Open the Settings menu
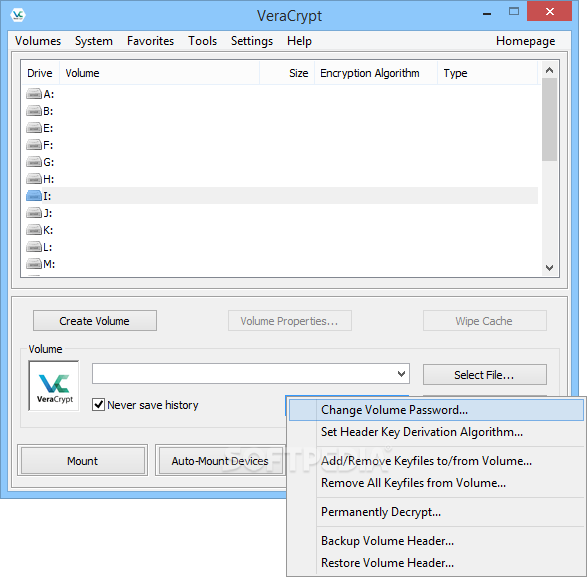The height and width of the screenshot is (577, 587). [x=252, y=41]
